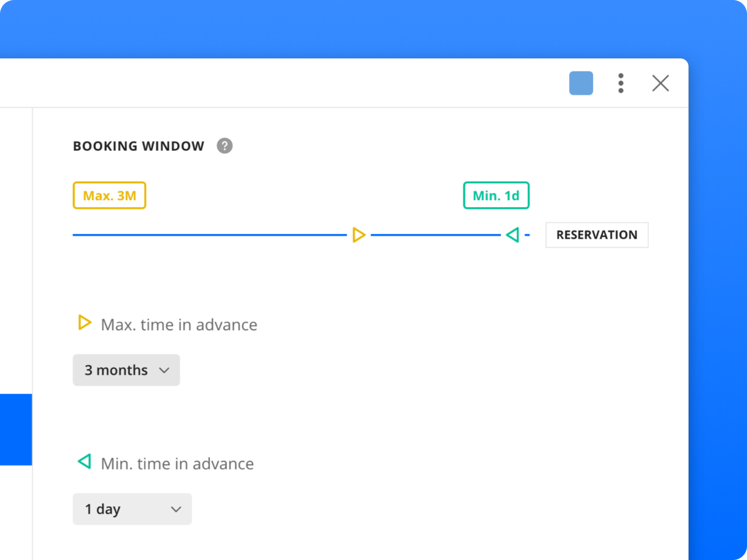
Task: Click green triangle icon beside Min. time label
Action: tap(85, 462)
